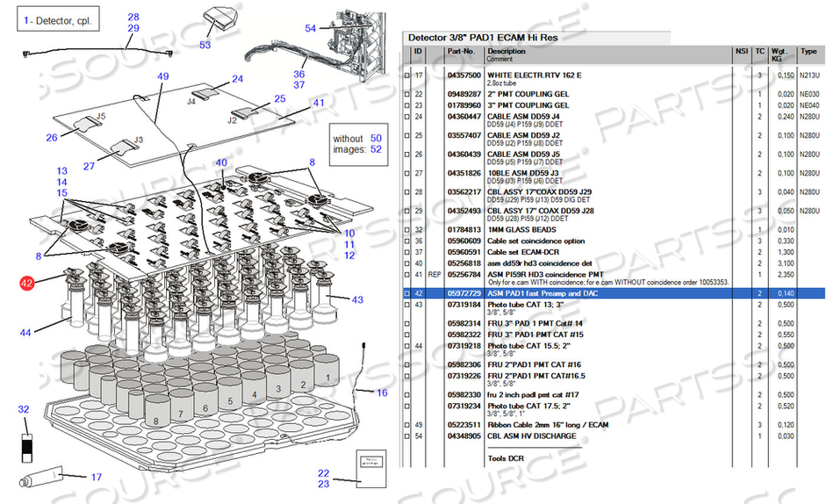
Task: Tick the checkbox for row 22 coupling gel
Action: pos(406,94)
